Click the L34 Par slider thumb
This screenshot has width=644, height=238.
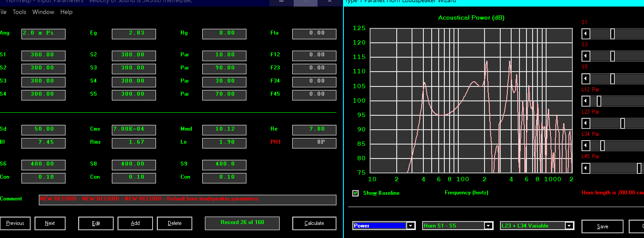coord(602,146)
